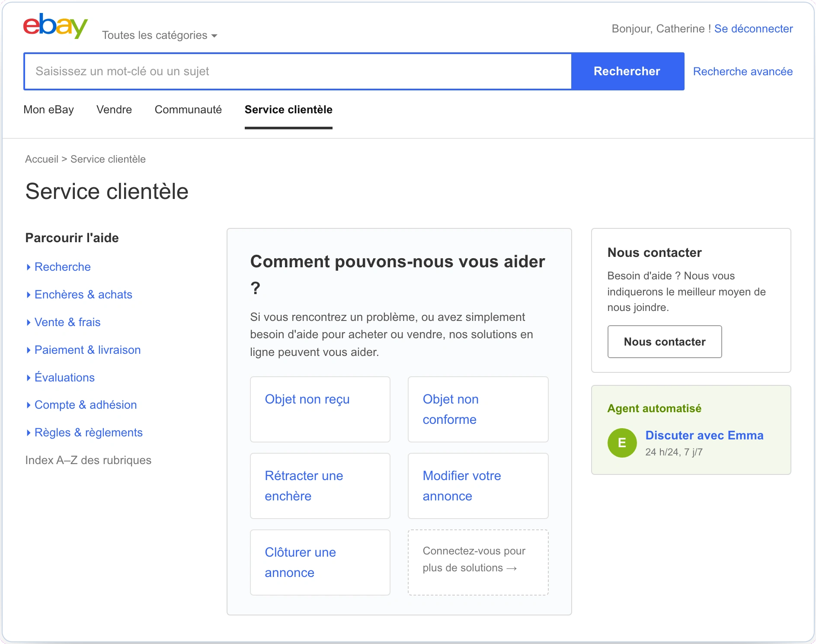Image resolution: width=816 pixels, height=644 pixels.
Task: Open Règles & règlements help link
Action: pos(89,433)
